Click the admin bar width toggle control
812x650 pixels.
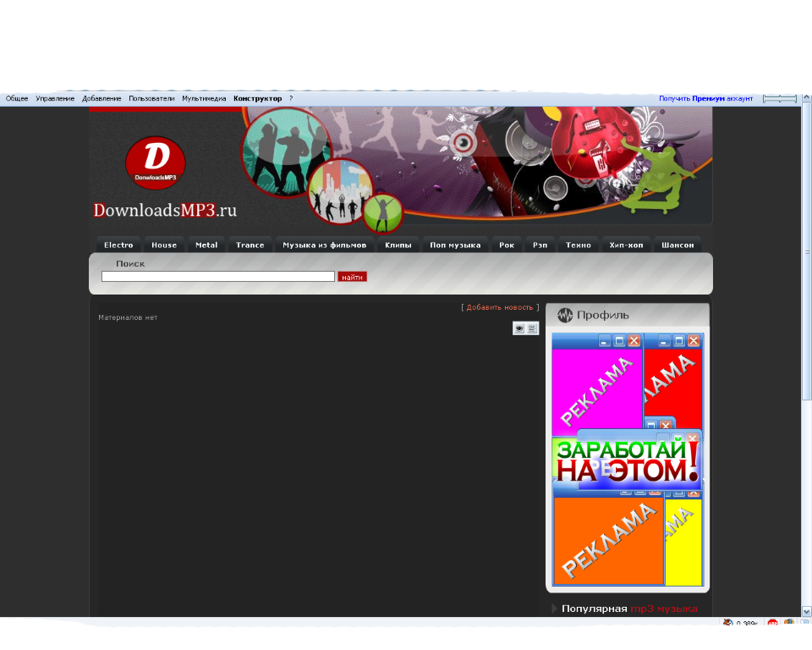click(x=780, y=98)
